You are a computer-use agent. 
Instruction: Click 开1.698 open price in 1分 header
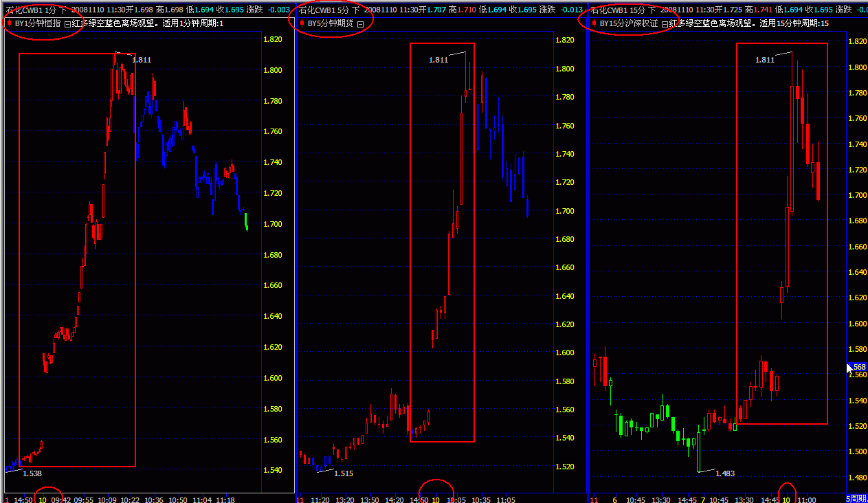pos(140,10)
